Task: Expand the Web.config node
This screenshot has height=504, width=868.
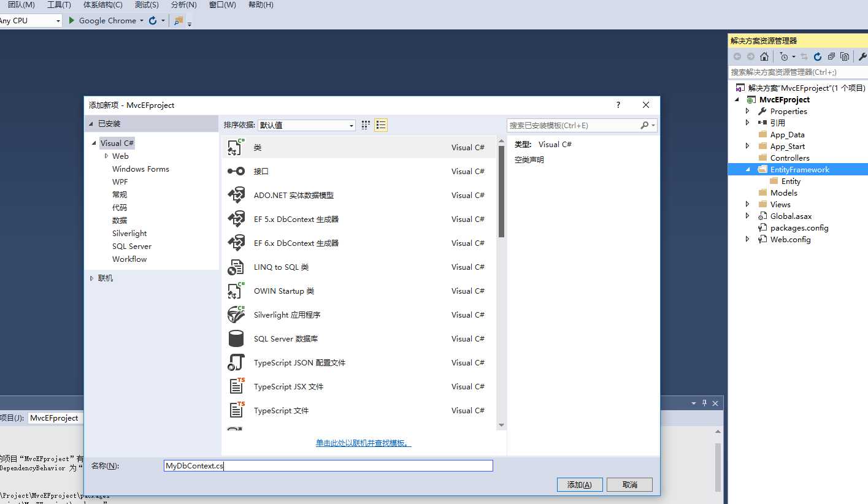Action: pyautogui.click(x=747, y=239)
